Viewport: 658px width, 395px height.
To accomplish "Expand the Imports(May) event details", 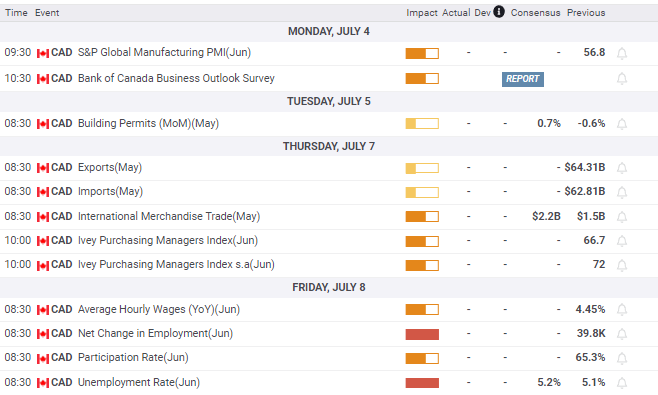I will (x=329, y=192).
